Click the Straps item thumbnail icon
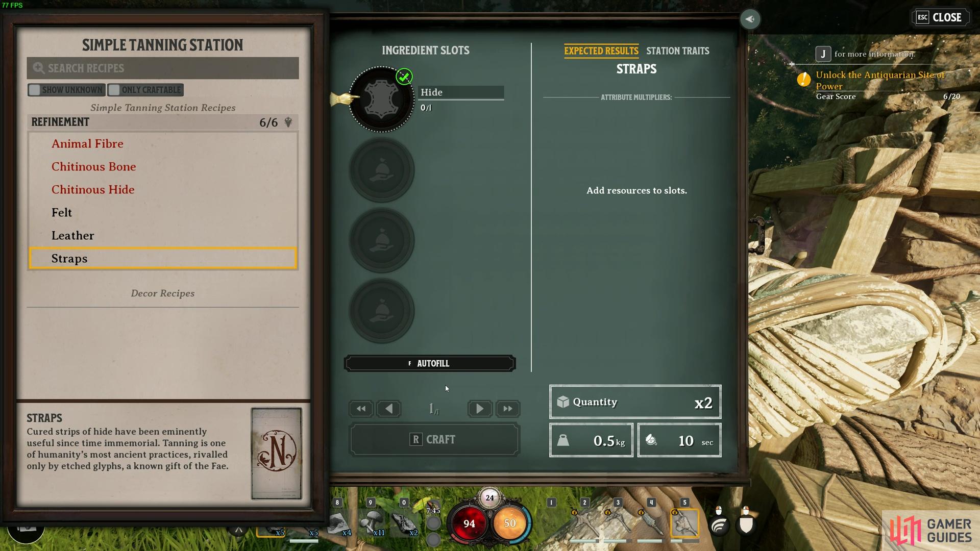The width and height of the screenshot is (980, 551). click(x=276, y=452)
